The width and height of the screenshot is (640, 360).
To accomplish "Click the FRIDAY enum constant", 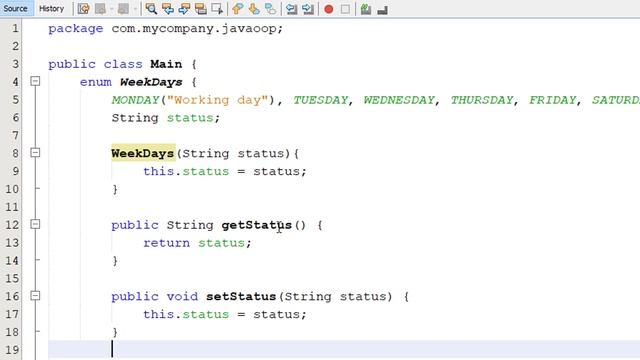I will point(553,100).
